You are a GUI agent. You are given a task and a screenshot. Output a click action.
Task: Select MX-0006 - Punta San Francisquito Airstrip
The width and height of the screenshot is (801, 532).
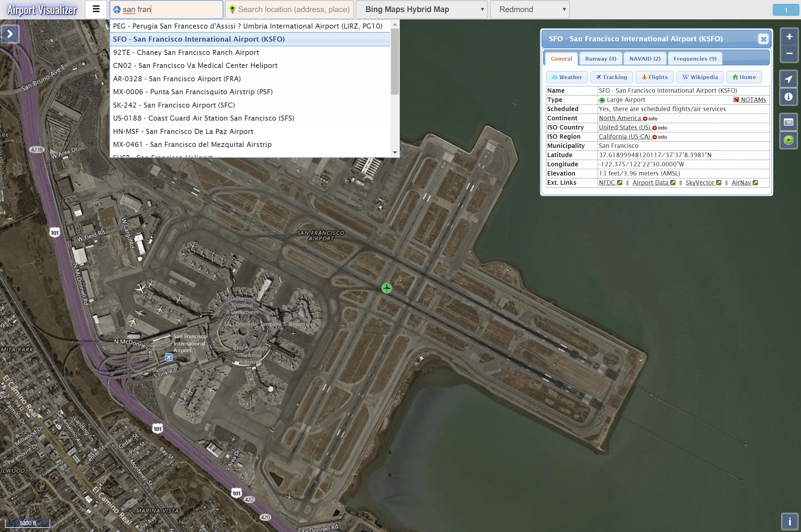click(250, 92)
